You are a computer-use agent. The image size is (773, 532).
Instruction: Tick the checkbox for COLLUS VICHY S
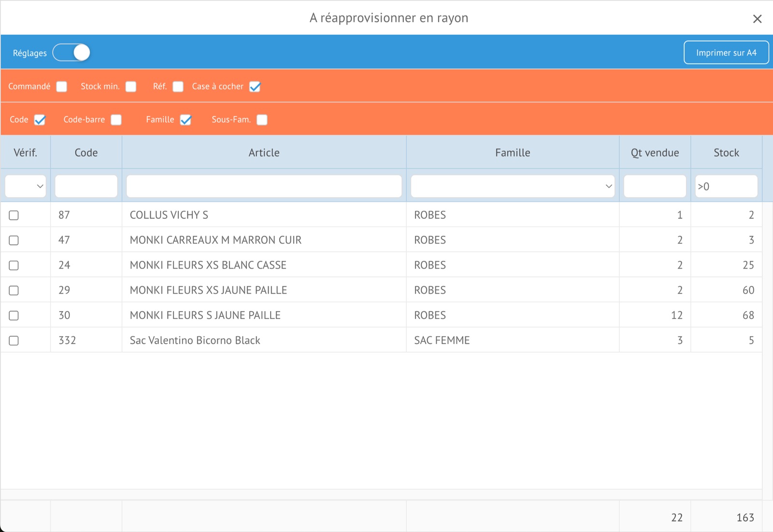point(14,216)
